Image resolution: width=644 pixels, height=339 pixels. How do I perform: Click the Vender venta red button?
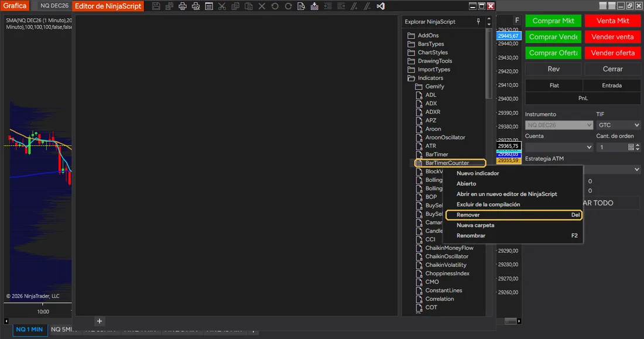coord(613,36)
